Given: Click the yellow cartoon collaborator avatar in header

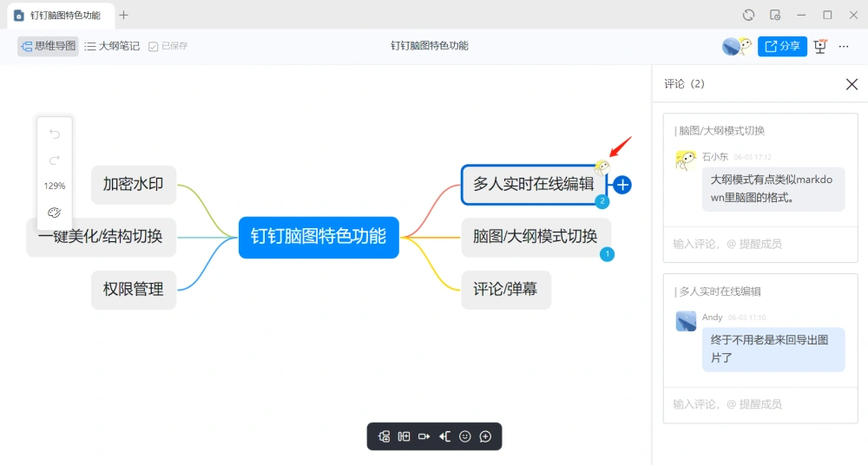Looking at the screenshot, I should click(746, 46).
